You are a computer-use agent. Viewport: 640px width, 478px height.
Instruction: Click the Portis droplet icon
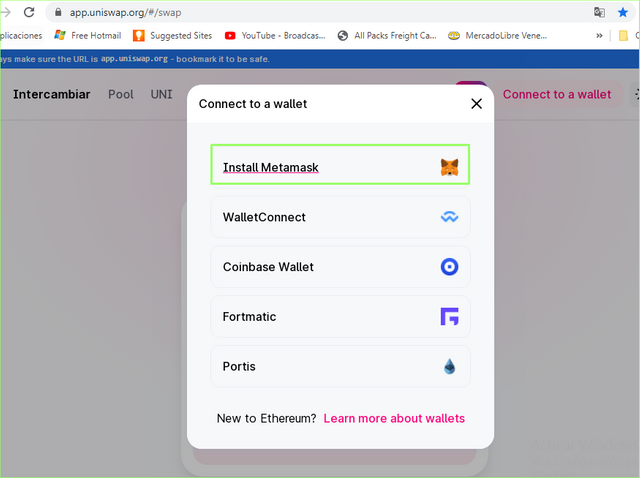click(x=449, y=367)
